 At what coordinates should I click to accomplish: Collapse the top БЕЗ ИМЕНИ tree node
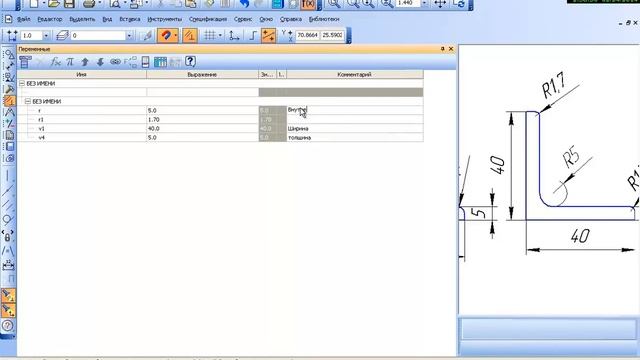(22, 83)
